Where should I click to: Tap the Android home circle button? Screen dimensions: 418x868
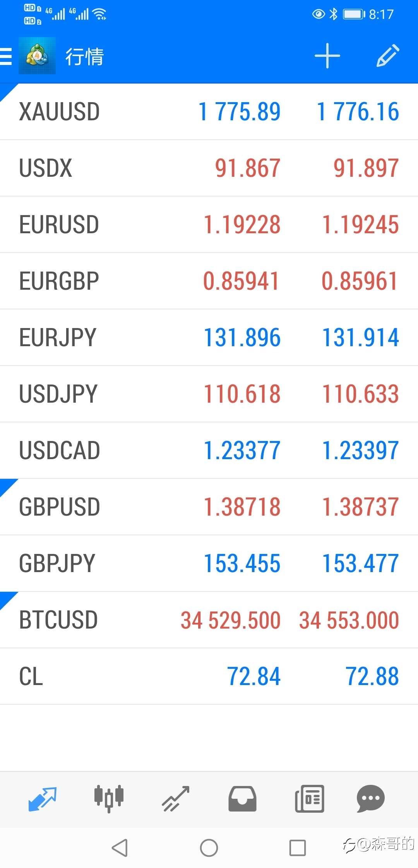209,848
